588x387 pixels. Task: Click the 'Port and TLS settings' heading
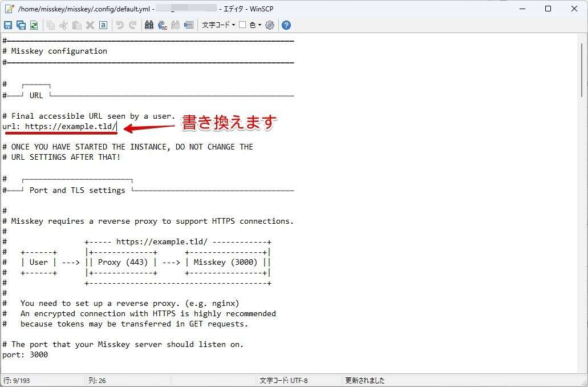(x=77, y=190)
